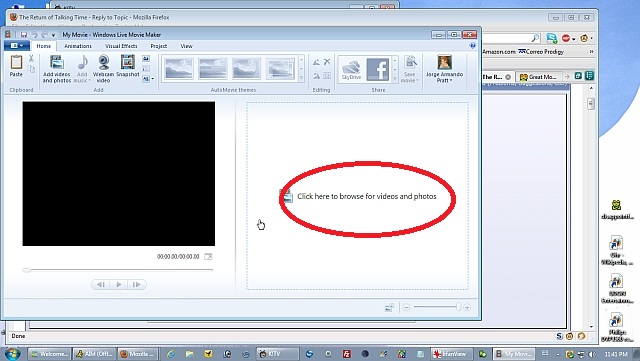Open the Webcam video tool
Image resolution: width=640 pixels, height=361 pixels.
[103, 69]
